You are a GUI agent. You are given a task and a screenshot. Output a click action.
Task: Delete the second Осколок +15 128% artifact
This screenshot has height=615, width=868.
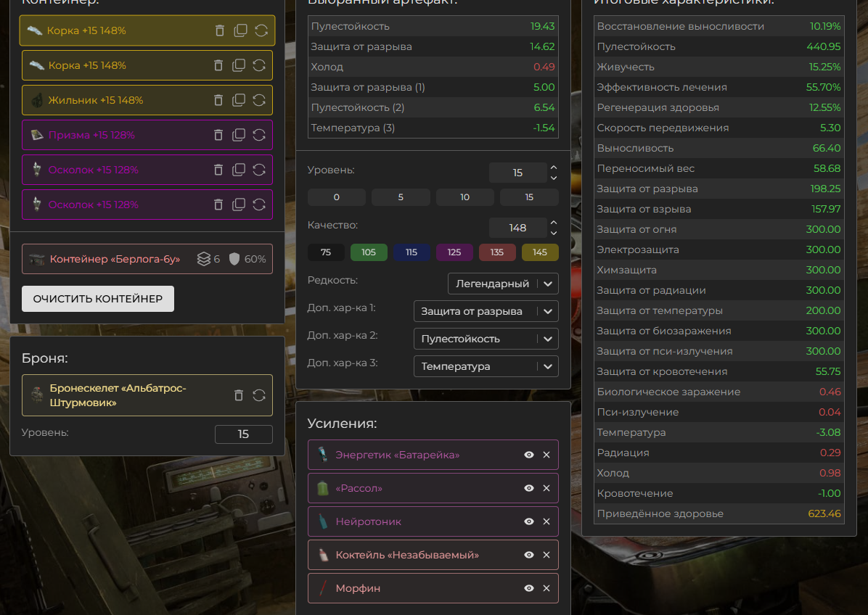click(218, 205)
